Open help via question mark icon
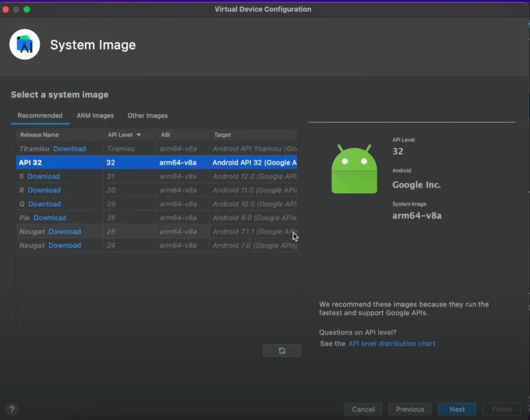This screenshot has width=530, height=420. (11, 409)
